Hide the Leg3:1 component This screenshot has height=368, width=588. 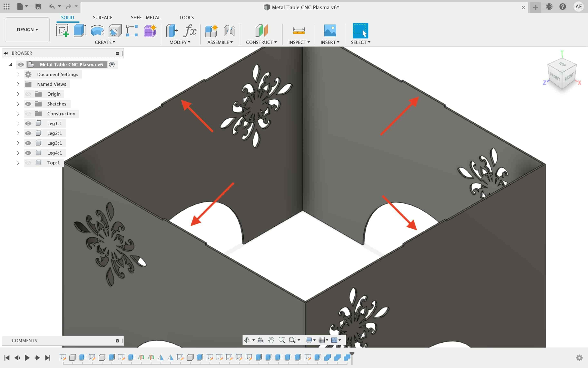pos(28,143)
